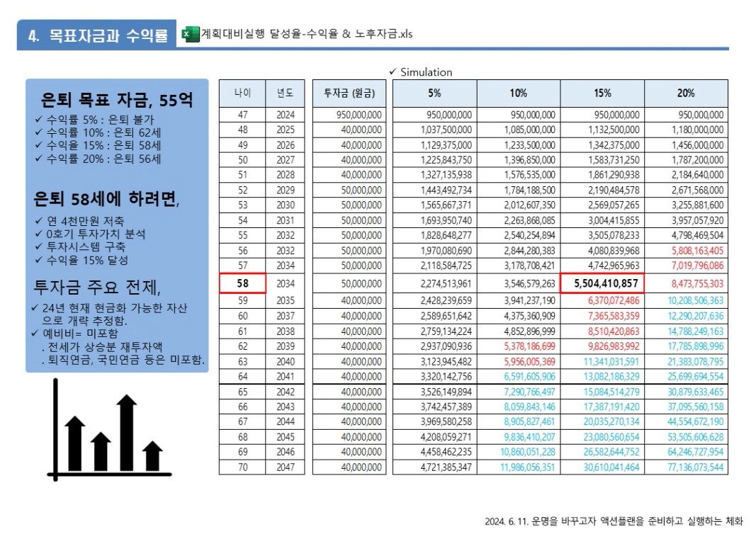
Task: Click the highlighted age 58 cell
Action: pyautogui.click(x=242, y=283)
